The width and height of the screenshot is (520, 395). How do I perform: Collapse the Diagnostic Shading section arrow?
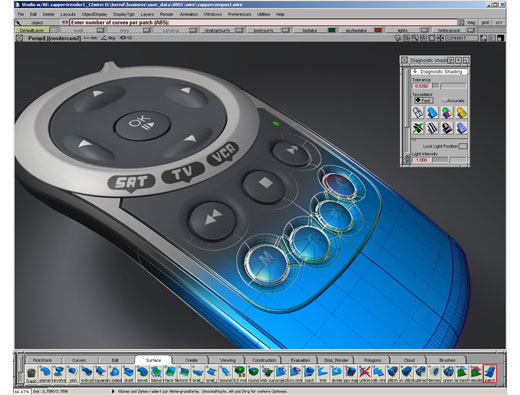[x=415, y=72]
